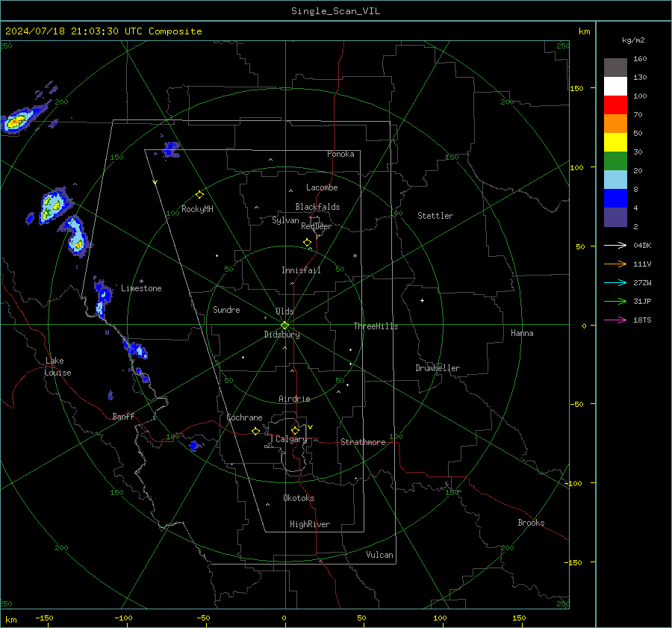Click the Okotoks city label
Image resolution: width=672 pixels, height=628 pixels.
tap(299, 498)
